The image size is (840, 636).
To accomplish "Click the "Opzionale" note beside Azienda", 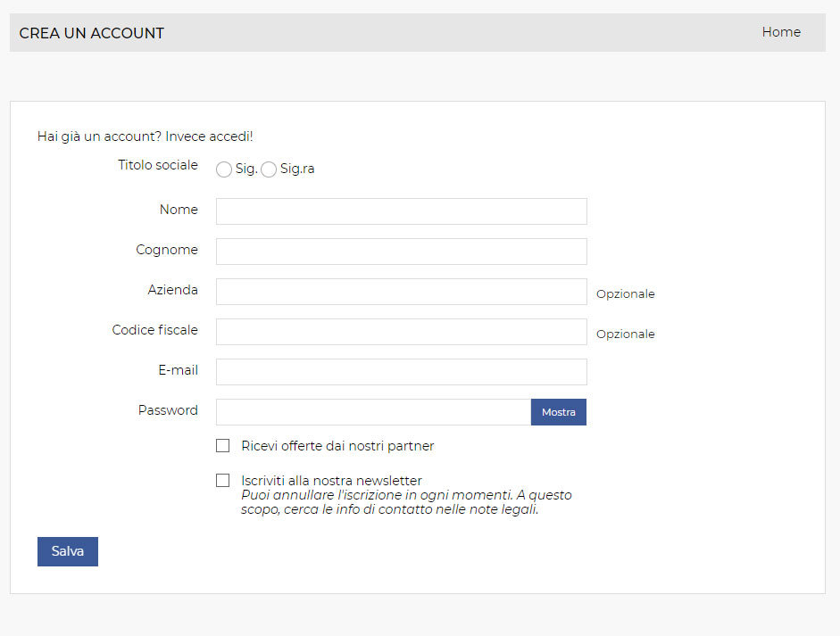I will (625, 294).
